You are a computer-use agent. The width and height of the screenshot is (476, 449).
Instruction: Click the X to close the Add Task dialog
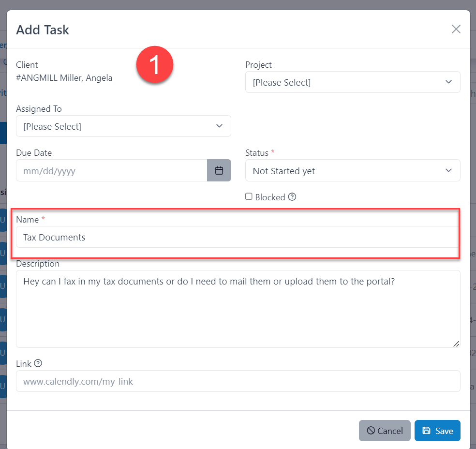456,29
